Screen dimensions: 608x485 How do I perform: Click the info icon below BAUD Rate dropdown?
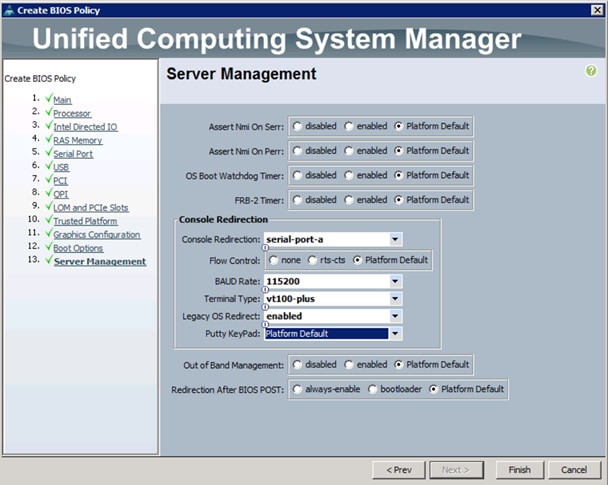point(265,290)
